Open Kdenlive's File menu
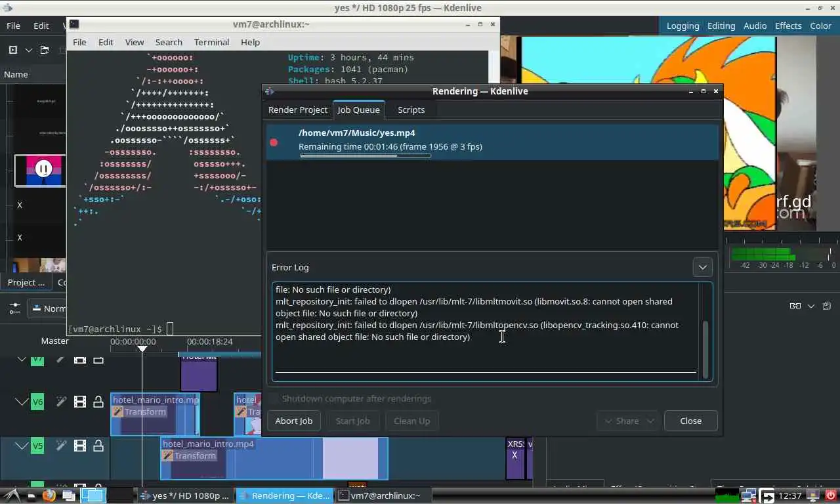 pyautogui.click(x=13, y=26)
